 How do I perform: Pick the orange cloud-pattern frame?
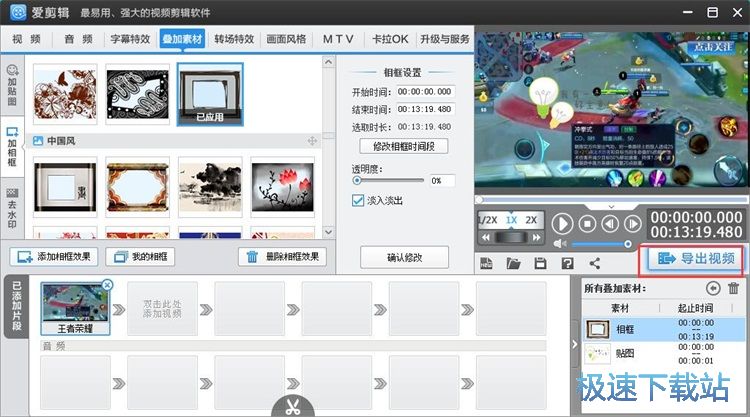[138, 187]
